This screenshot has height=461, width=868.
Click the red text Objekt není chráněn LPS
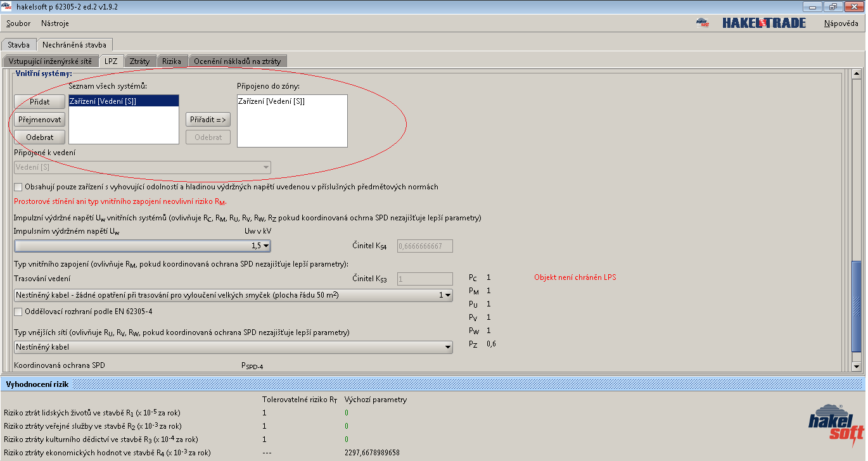[x=575, y=277]
